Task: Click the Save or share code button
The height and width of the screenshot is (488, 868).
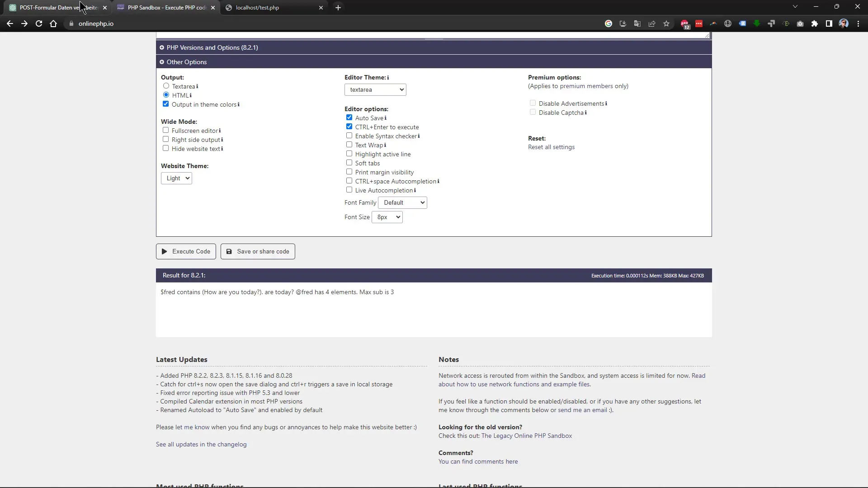Action: coord(258,251)
